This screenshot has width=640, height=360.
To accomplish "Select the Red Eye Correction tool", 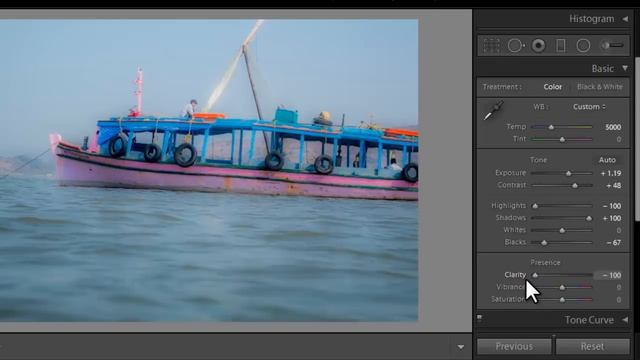I will [538, 45].
